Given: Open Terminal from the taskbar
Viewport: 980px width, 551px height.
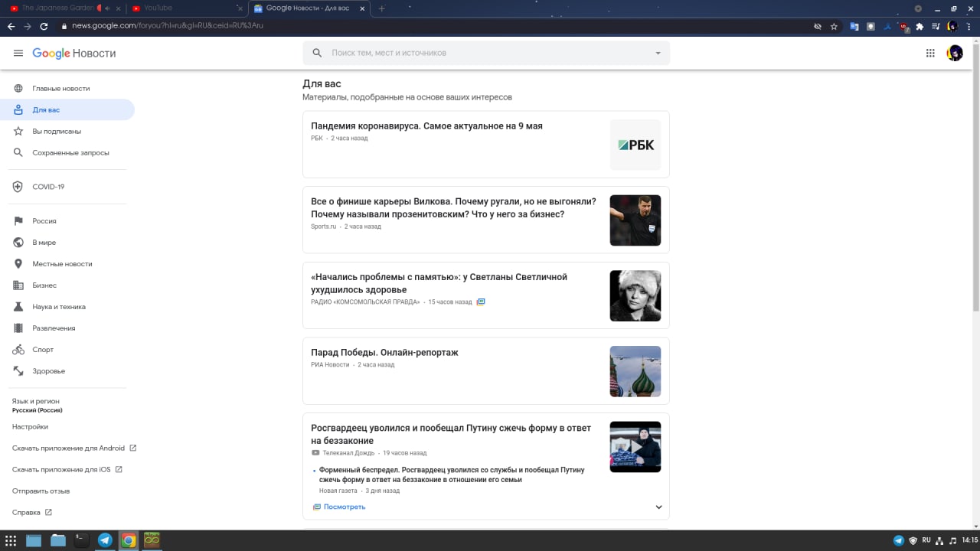Looking at the screenshot, I should tap(81, 540).
